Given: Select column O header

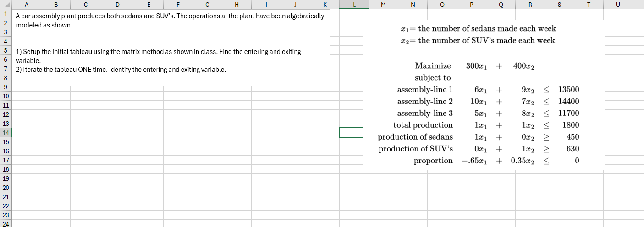Looking at the screenshot, I should point(442,4).
